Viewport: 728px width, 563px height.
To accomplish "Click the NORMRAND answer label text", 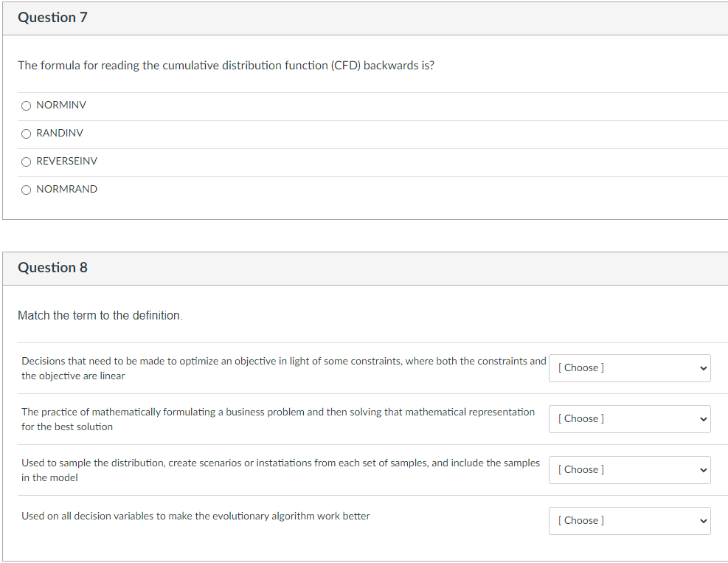I will coord(66,190).
